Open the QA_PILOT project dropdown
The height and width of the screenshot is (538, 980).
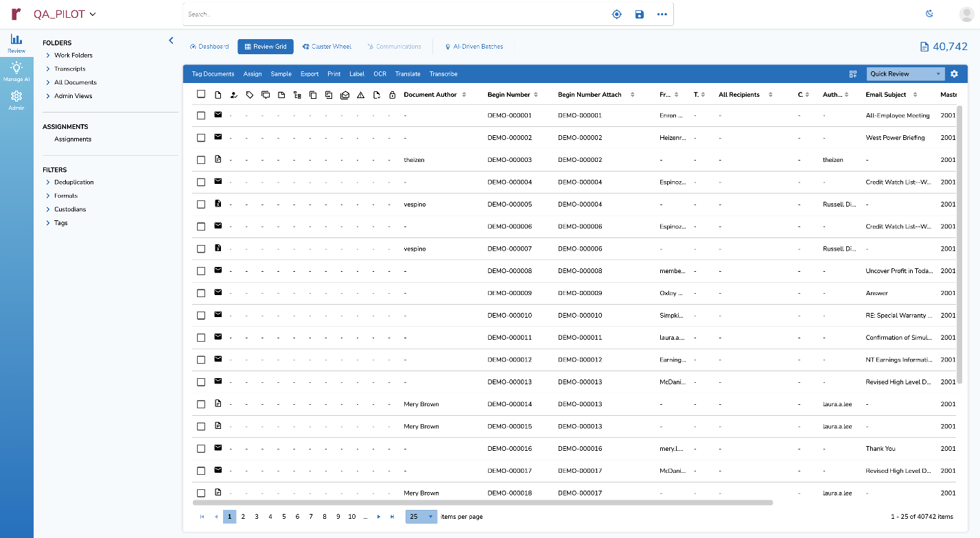[x=65, y=14]
